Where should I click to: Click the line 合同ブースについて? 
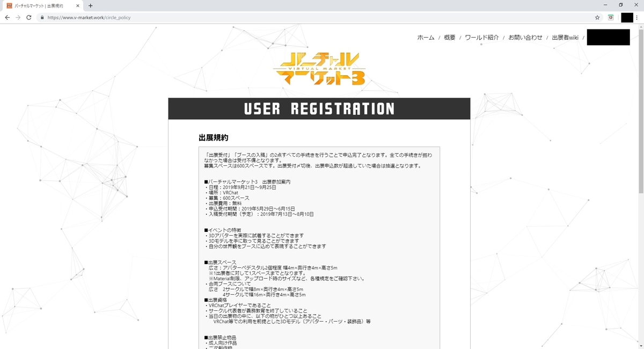pyautogui.click(x=229, y=283)
